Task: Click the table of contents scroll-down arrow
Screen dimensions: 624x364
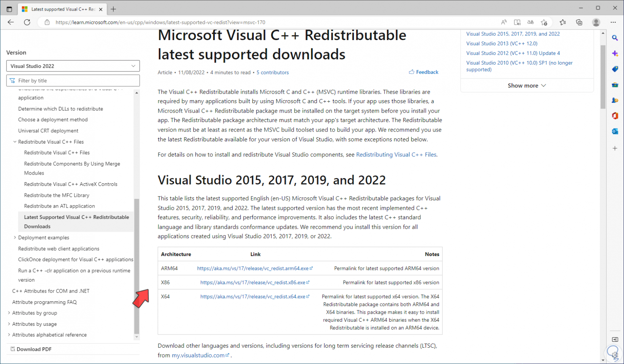Action: (x=137, y=337)
